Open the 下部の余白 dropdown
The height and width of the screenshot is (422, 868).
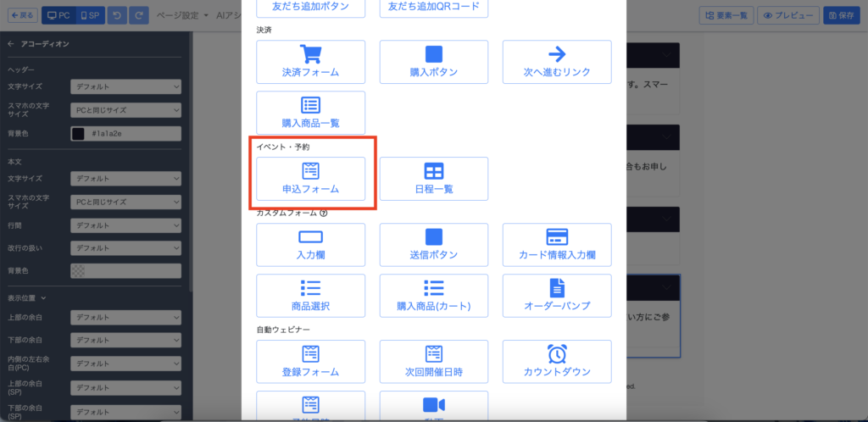pyautogui.click(x=125, y=339)
